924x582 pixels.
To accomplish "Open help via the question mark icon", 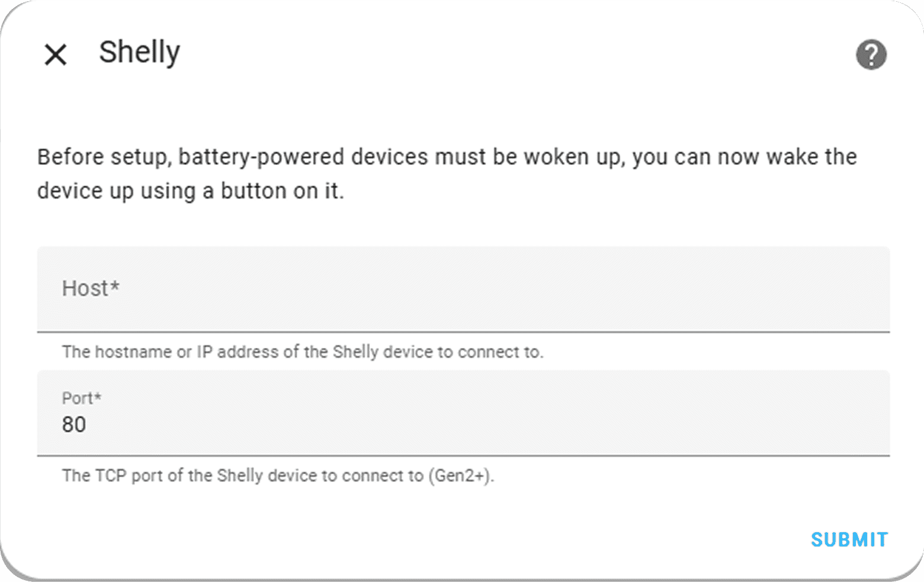I will tap(871, 55).
